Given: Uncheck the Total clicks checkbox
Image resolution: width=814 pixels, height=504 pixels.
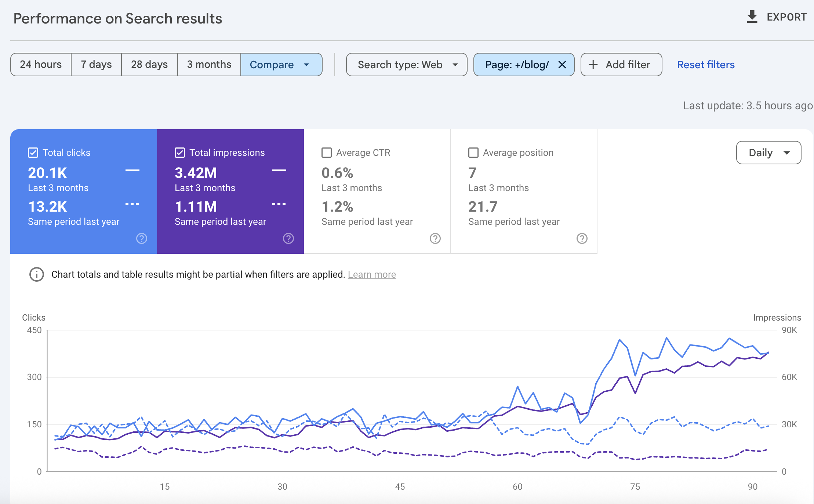Looking at the screenshot, I should tap(33, 153).
